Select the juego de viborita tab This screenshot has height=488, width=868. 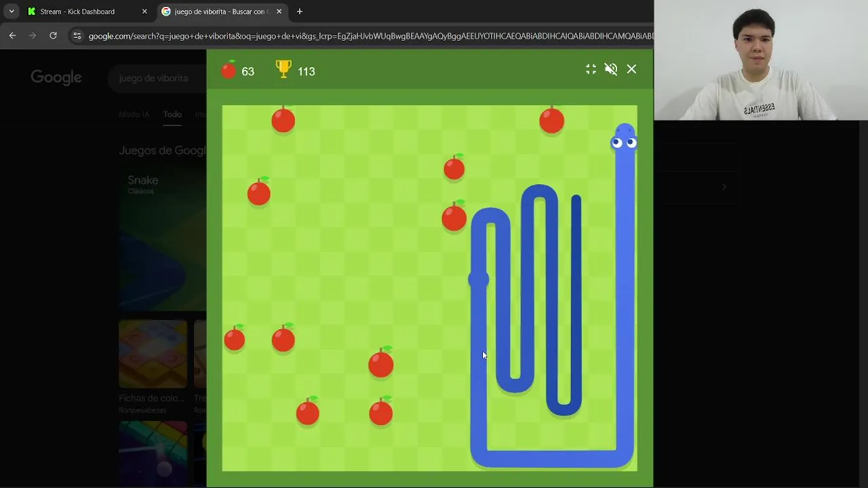[221, 12]
